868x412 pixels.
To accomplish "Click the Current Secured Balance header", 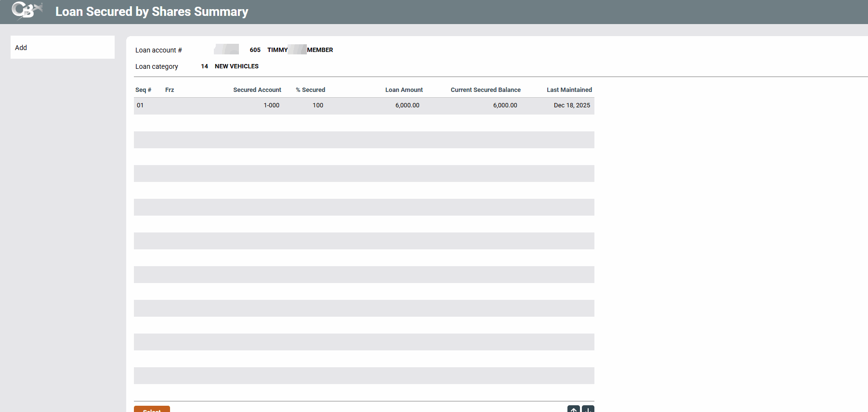I will pos(486,90).
